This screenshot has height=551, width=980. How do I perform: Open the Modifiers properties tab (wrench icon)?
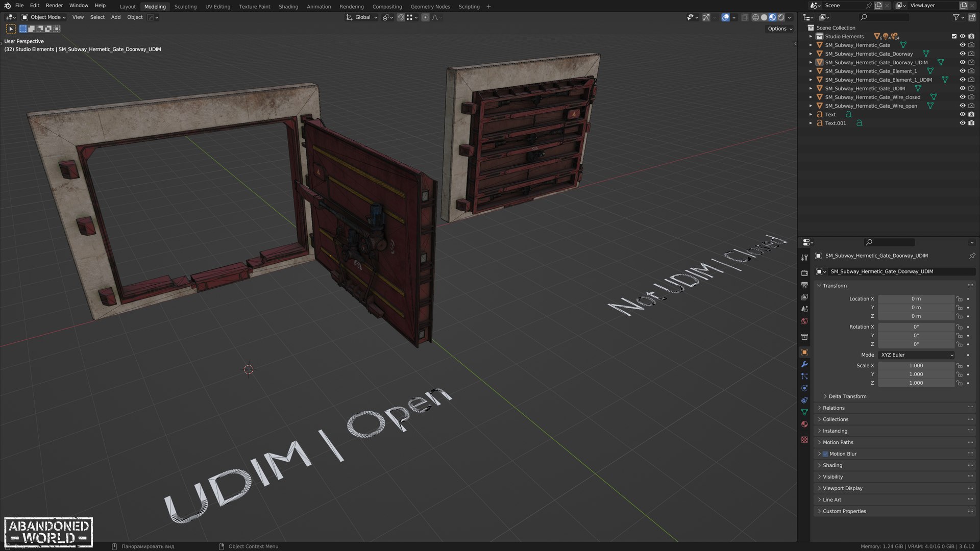tap(804, 364)
